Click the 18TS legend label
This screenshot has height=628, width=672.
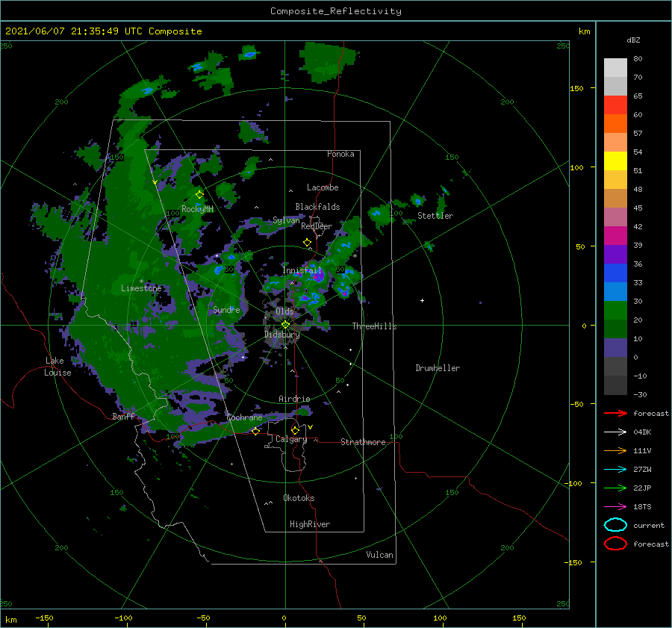[642, 507]
